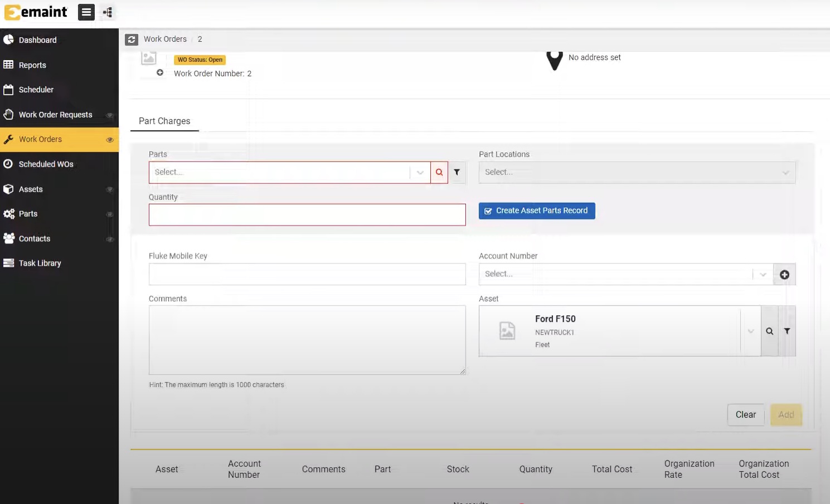830x504 pixels.
Task: Switch to the Part Charges tab
Action: point(164,121)
